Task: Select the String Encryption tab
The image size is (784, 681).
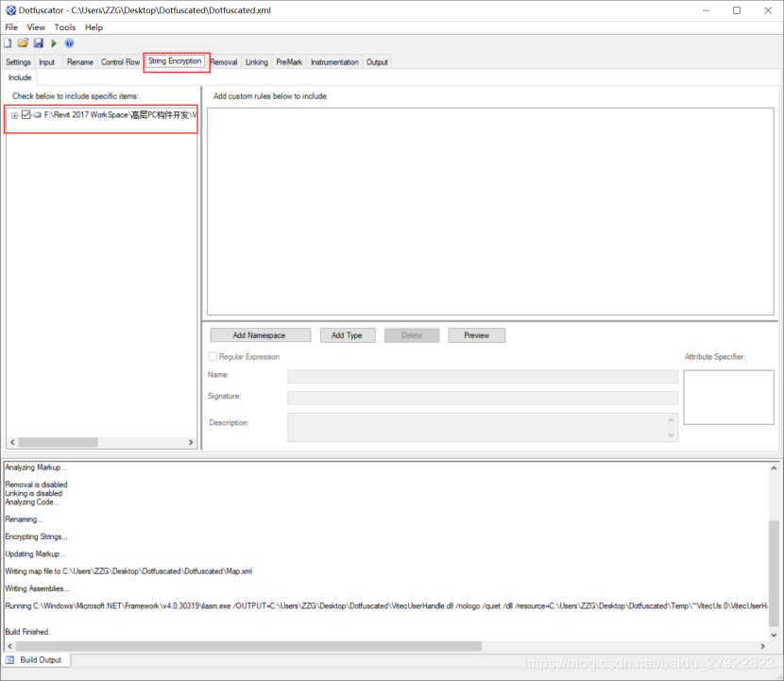Action: (x=175, y=61)
